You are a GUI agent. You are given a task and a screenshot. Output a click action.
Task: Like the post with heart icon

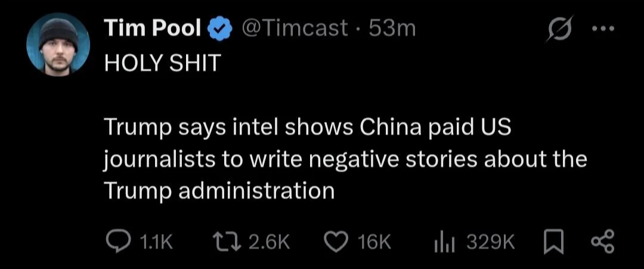337,242
